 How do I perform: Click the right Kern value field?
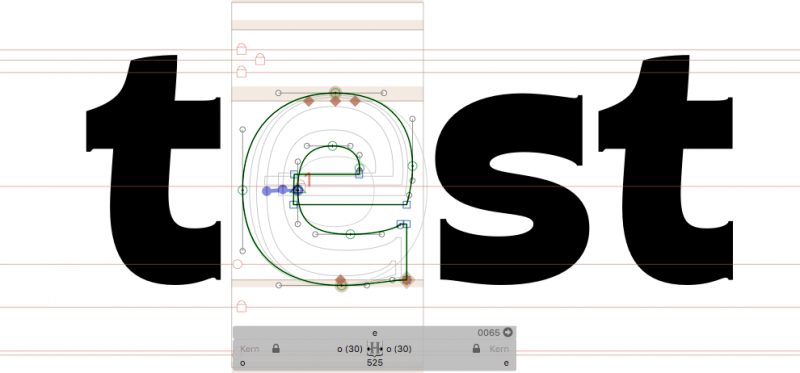click(x=499, y=349)
